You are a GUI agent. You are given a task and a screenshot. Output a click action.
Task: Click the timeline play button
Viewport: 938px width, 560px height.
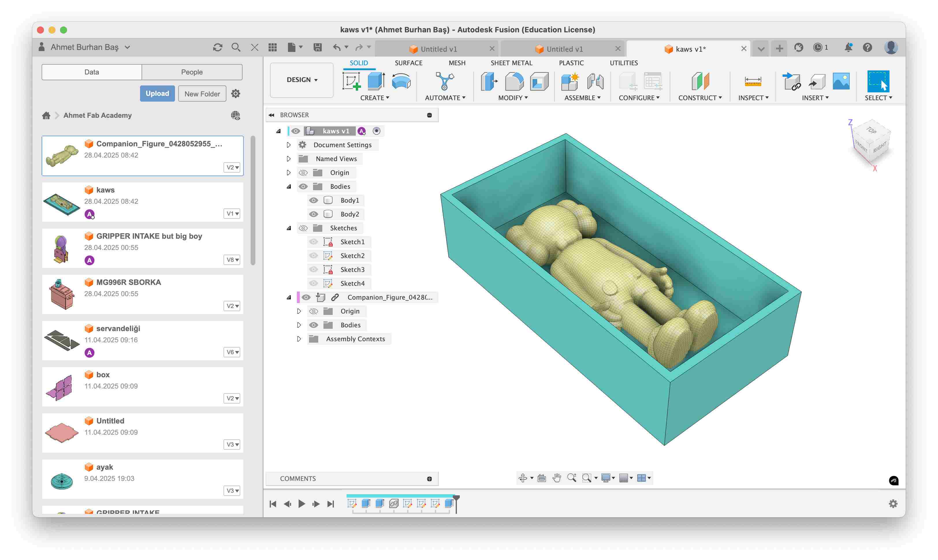point(301,504)
